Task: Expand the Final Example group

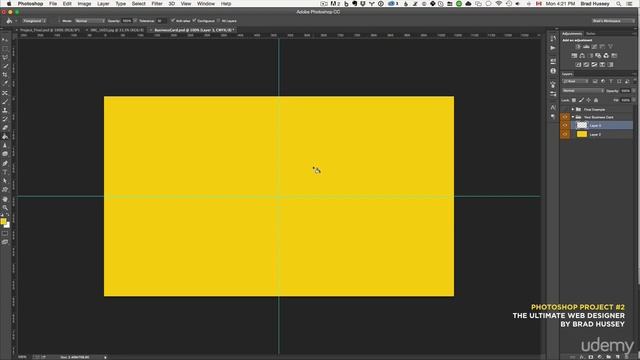Action: point(573,109)
